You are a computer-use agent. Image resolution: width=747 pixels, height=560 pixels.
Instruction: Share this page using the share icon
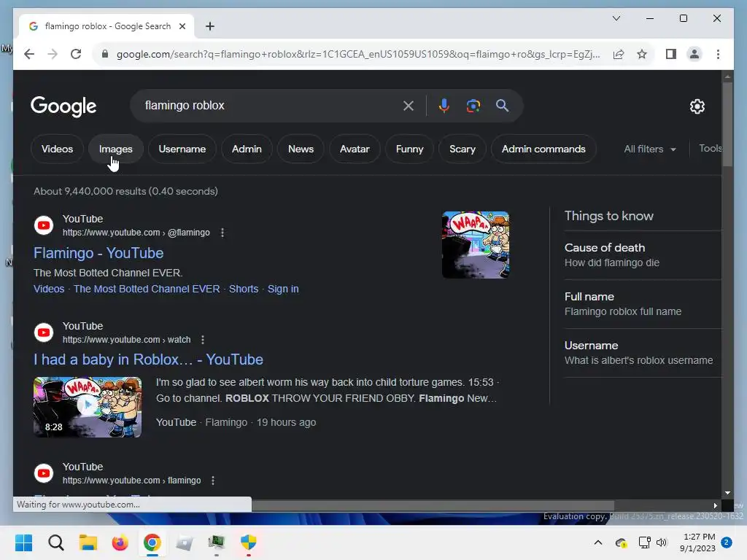(619, 54)
